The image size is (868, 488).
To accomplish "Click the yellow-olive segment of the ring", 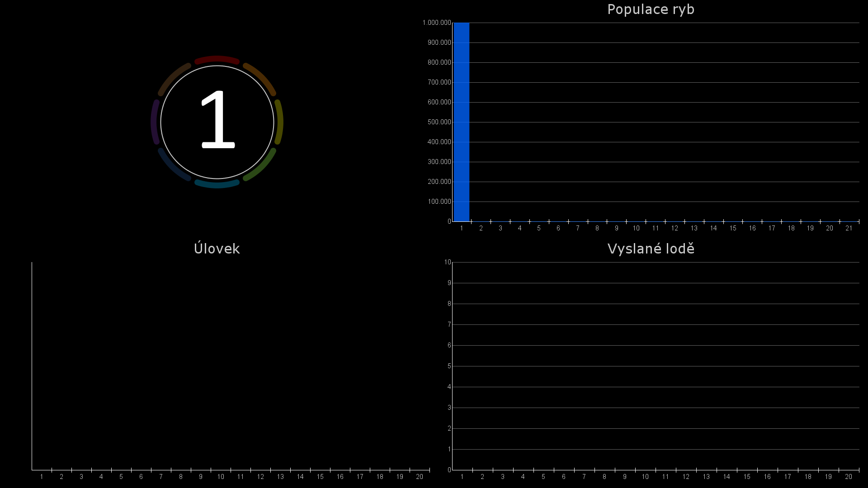I will pyautogui.click(x=279, y=122).
